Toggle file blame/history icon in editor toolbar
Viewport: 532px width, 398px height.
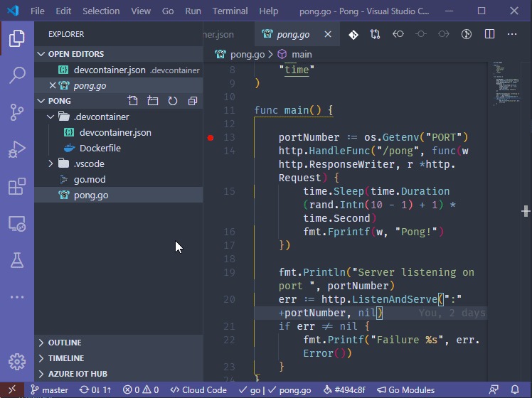[467, 34]
